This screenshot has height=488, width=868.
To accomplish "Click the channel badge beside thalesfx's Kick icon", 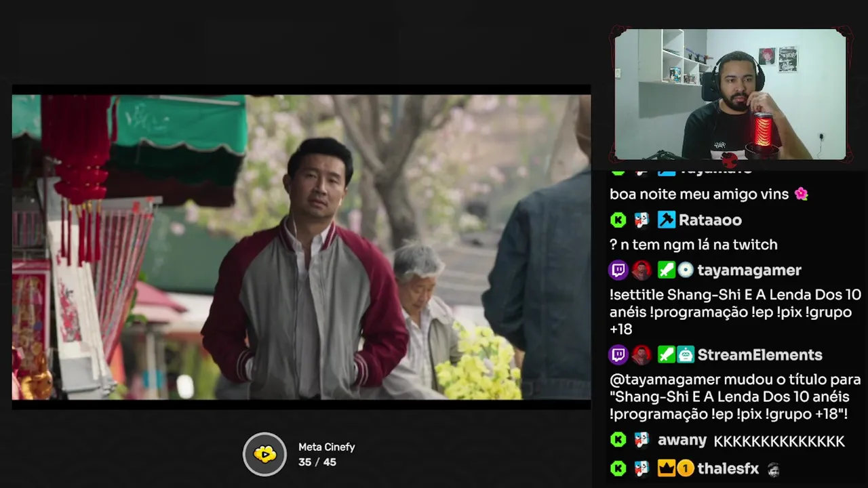I will tap(642, 468).
